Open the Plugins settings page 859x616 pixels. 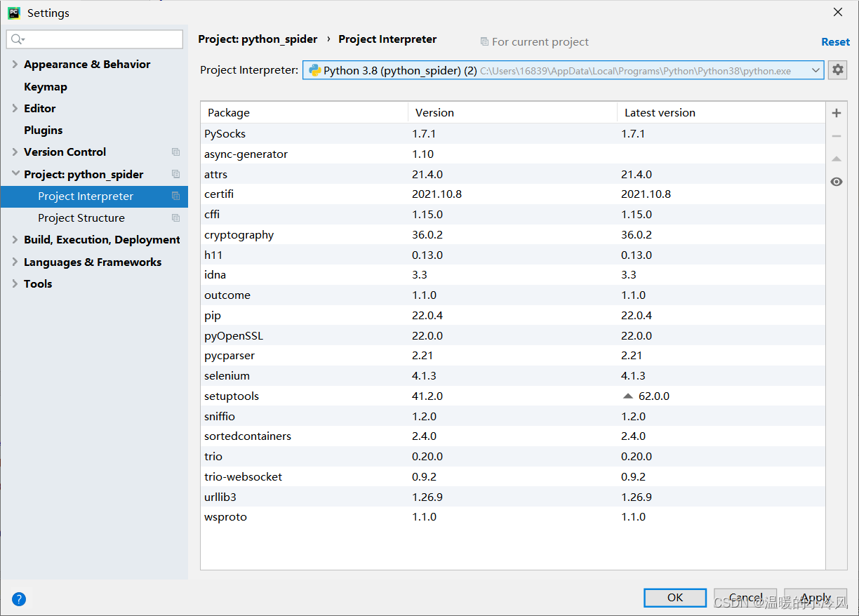[44, 130]
